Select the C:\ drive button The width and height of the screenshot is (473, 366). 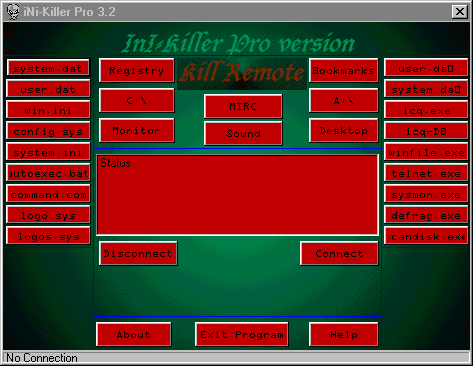tap(137, 100)
